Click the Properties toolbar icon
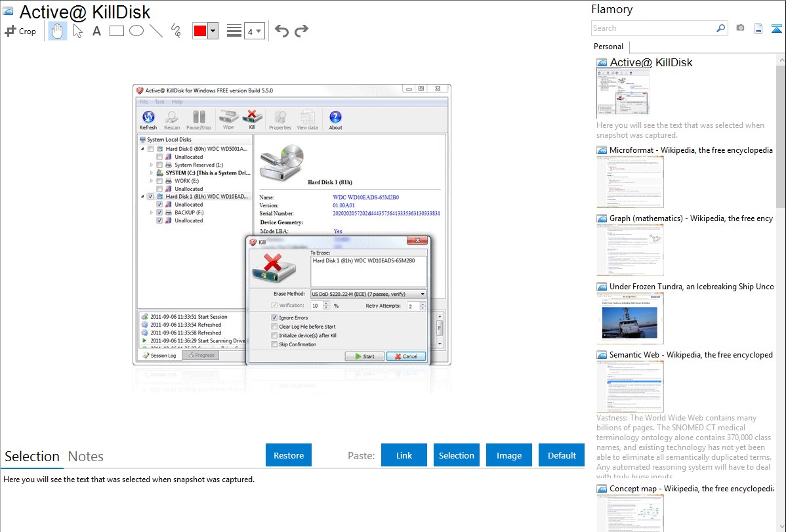Viewport: 786px width, 532px height. pos(280,120)
